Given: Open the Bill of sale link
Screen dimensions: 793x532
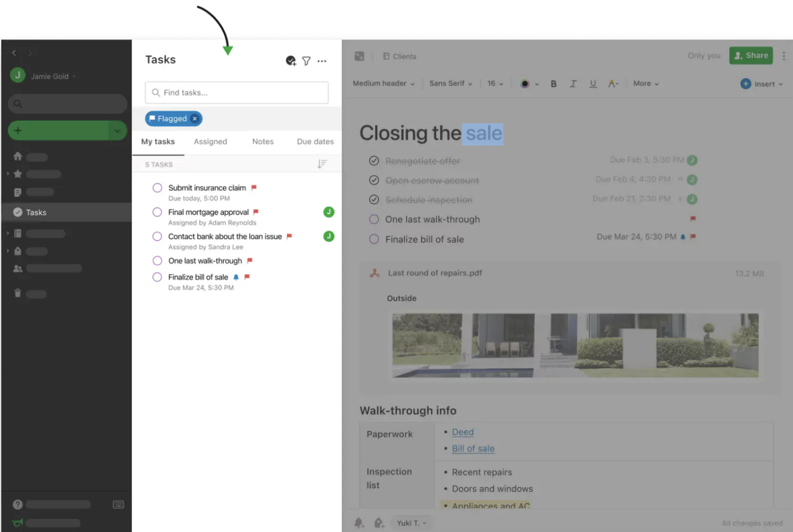Looking at the screenshot, I should pos(473,448).
